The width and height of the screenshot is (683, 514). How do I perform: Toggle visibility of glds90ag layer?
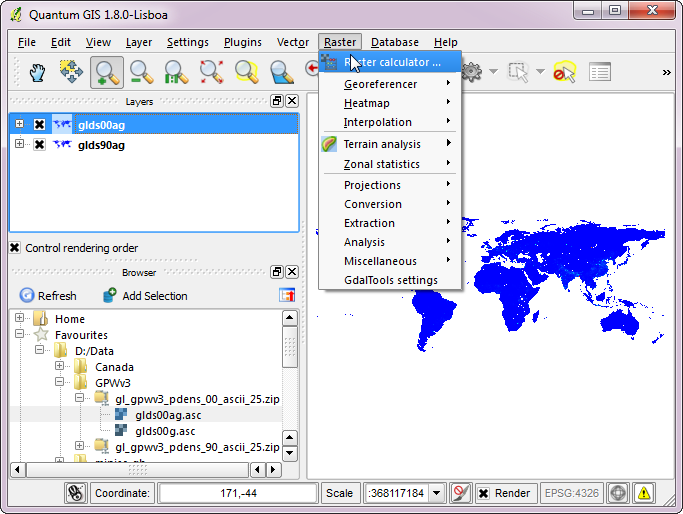[39, 144]
